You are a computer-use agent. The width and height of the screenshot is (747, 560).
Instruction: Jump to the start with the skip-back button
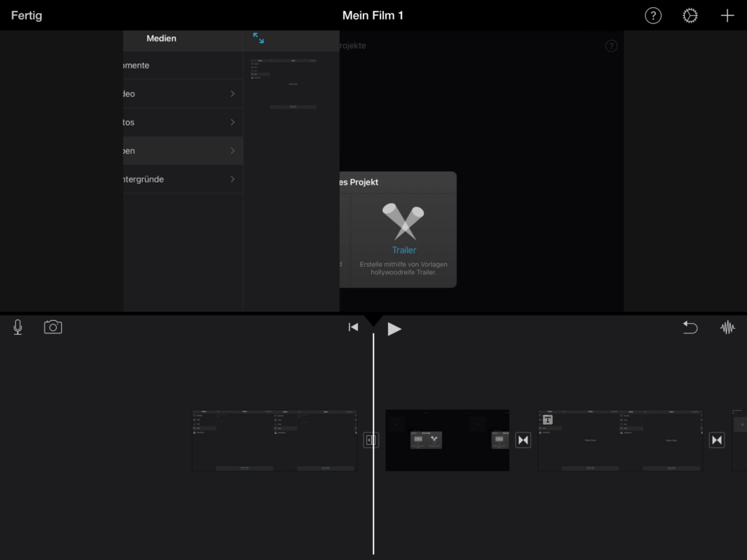pyautogui.click(x=353, y=327)
